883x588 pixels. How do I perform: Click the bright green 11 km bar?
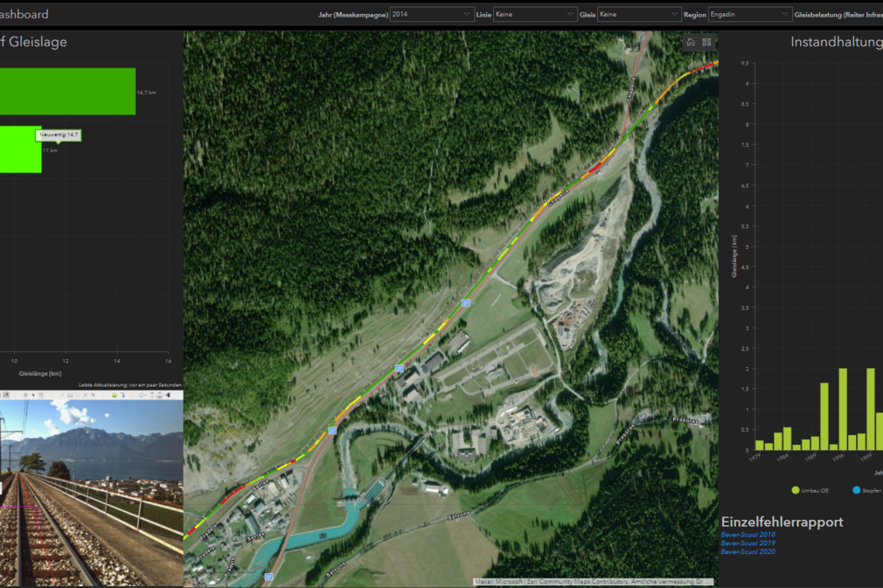click(x=20, y=149)
